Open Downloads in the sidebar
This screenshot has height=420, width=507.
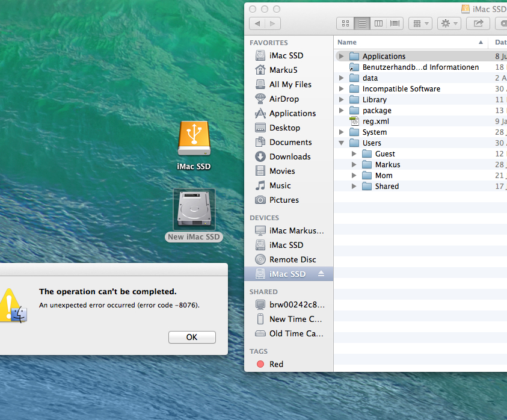289,156
